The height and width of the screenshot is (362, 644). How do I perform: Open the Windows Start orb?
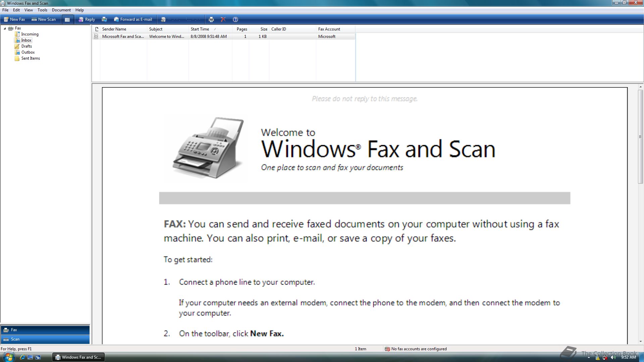(8, 357)
